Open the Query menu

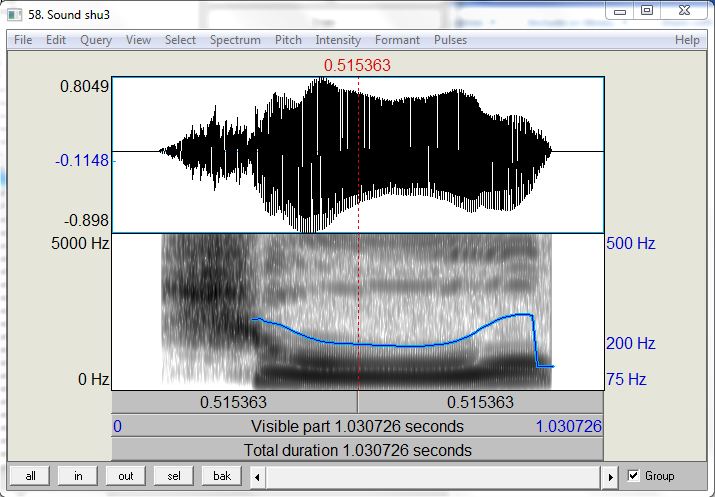pyautogui.click(x=96, y=40)
